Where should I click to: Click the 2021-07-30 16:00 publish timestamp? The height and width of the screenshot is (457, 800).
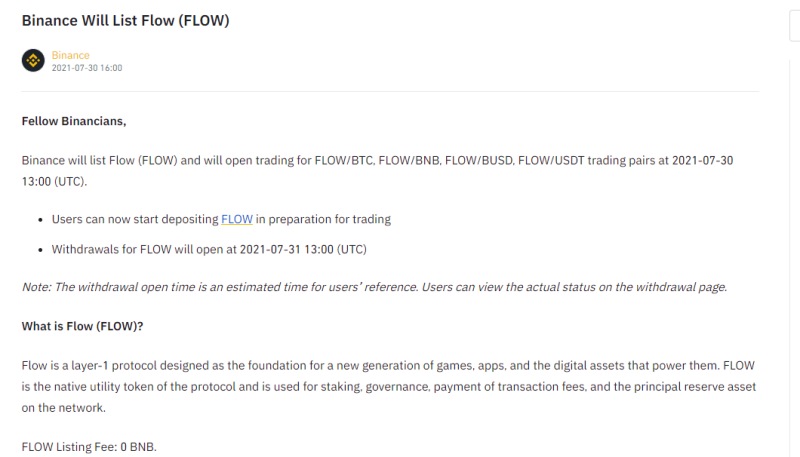87,68
